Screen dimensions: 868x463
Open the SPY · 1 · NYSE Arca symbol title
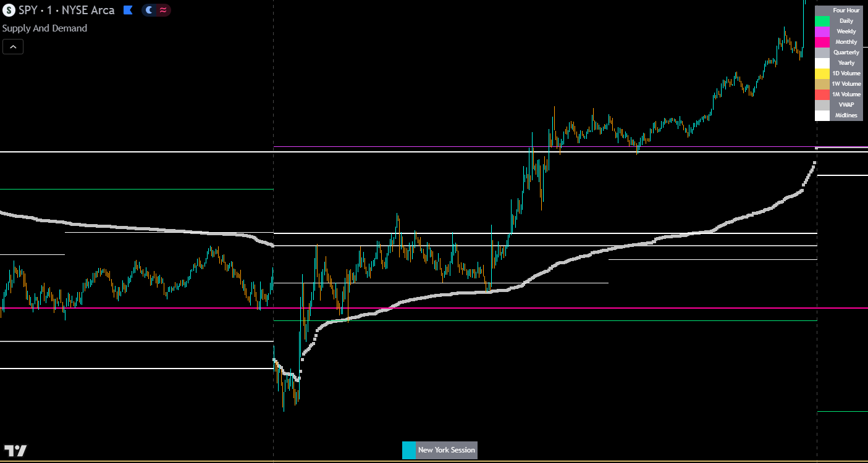click(x=67, y=10)
